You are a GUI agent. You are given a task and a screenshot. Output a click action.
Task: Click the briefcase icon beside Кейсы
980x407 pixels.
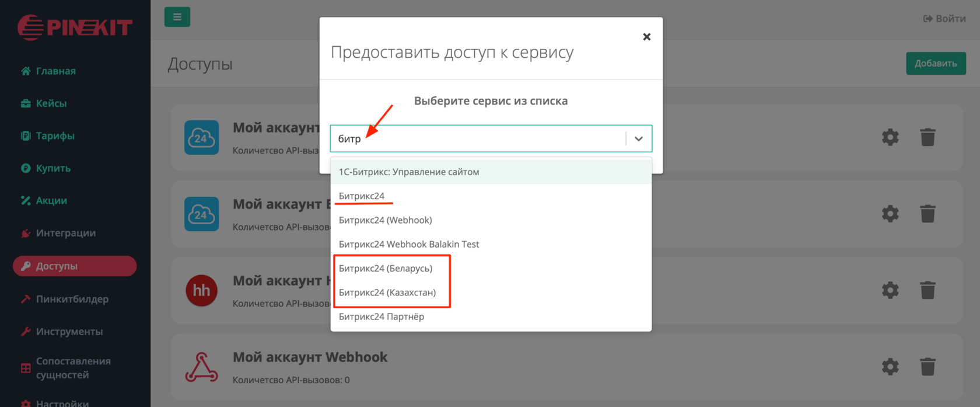coord(26,103)
